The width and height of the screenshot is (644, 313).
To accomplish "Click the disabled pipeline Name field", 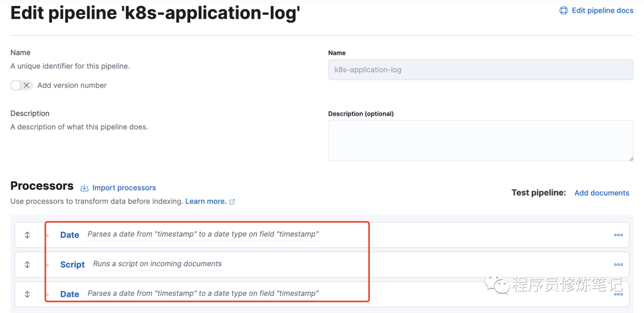I will 480,70.
